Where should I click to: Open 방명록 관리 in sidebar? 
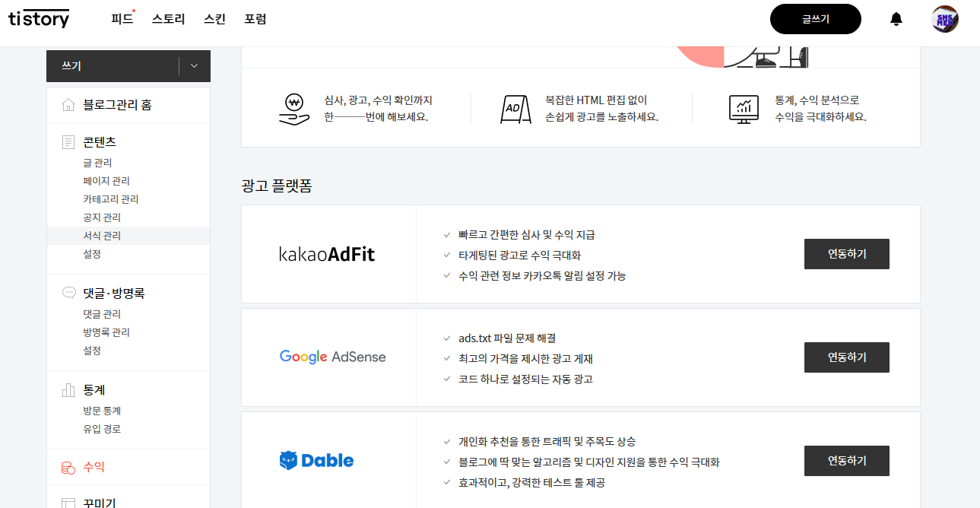point(106,332)
